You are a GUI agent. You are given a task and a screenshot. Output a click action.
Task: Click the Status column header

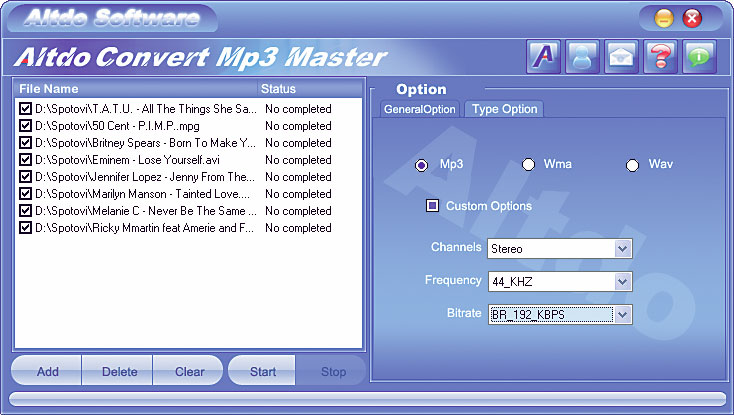pos(310,88)
